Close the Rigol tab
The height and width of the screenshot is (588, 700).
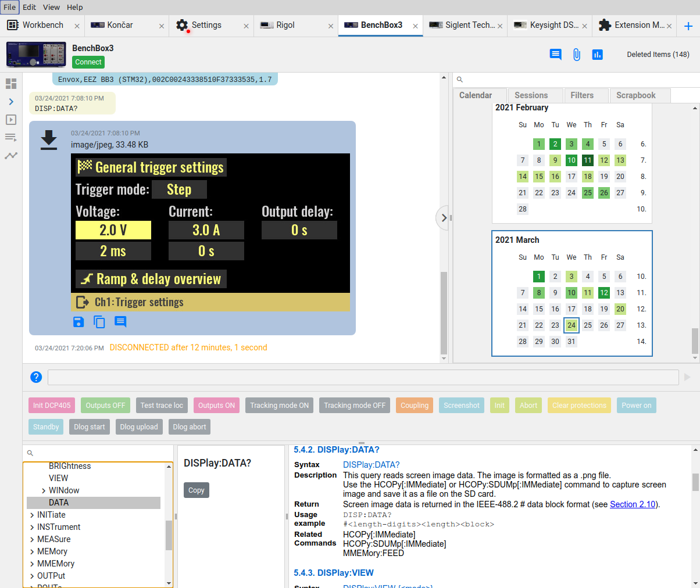pos(331,26)
